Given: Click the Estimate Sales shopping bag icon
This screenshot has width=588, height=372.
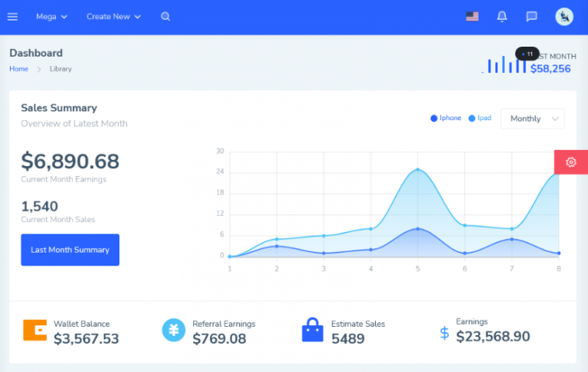Looking at the screenshot, I should click(x=312, y=330).
